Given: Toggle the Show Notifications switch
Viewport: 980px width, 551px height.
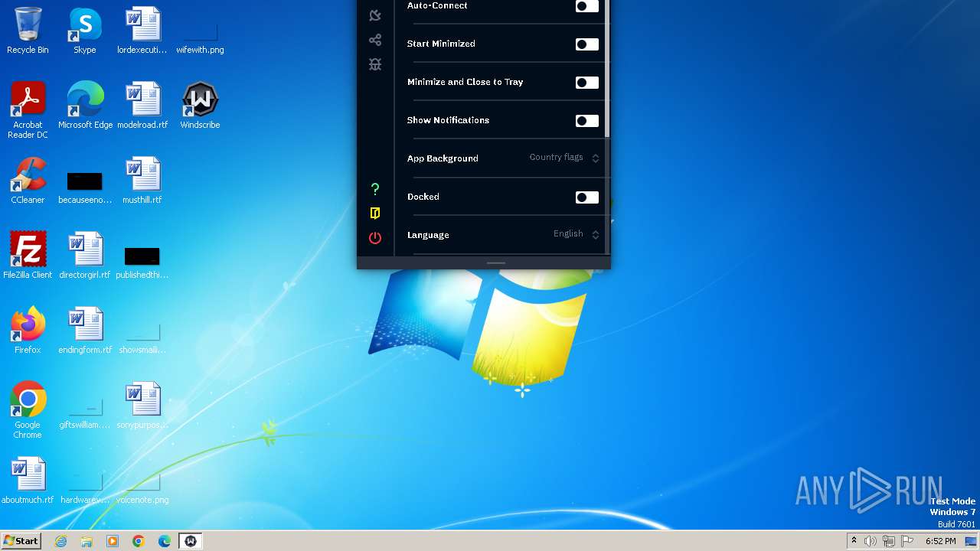Looking at the screenshot, I should coord(587,121).
